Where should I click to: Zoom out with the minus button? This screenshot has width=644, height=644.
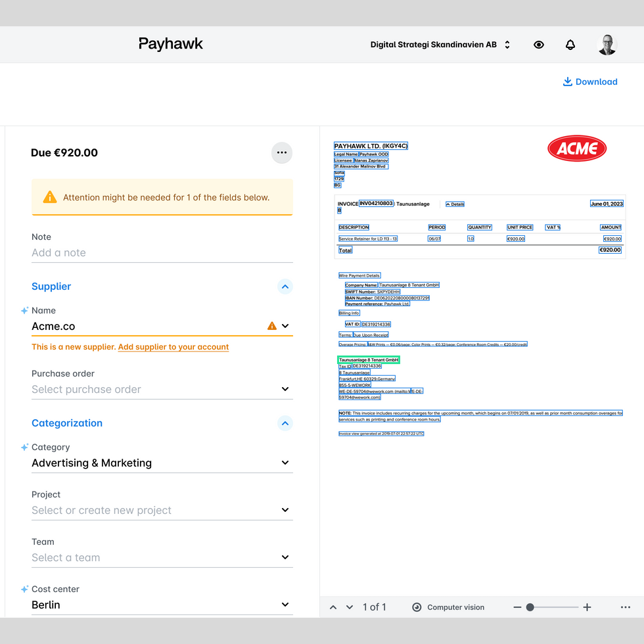[x=518, y=607]
